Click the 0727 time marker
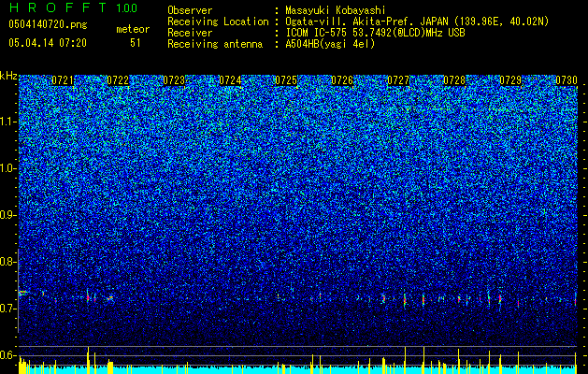 tap(398, 80)
